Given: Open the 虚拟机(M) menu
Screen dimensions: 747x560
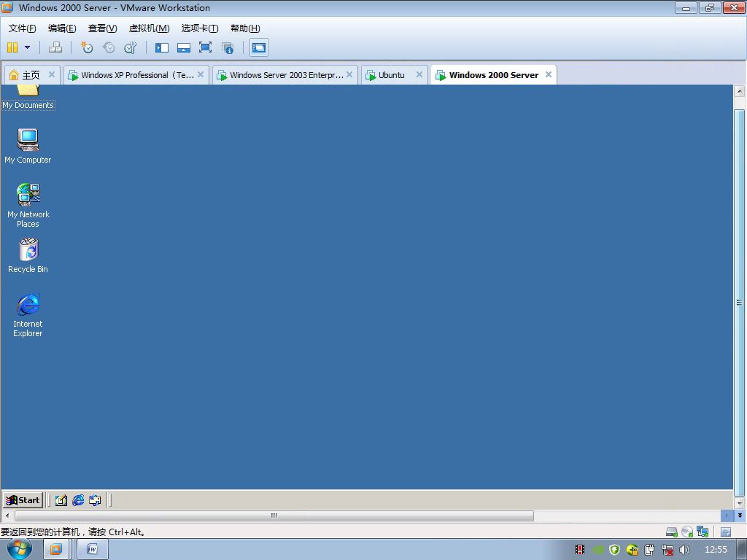Looking at the screenshot, I should click(x=149, y=28).
